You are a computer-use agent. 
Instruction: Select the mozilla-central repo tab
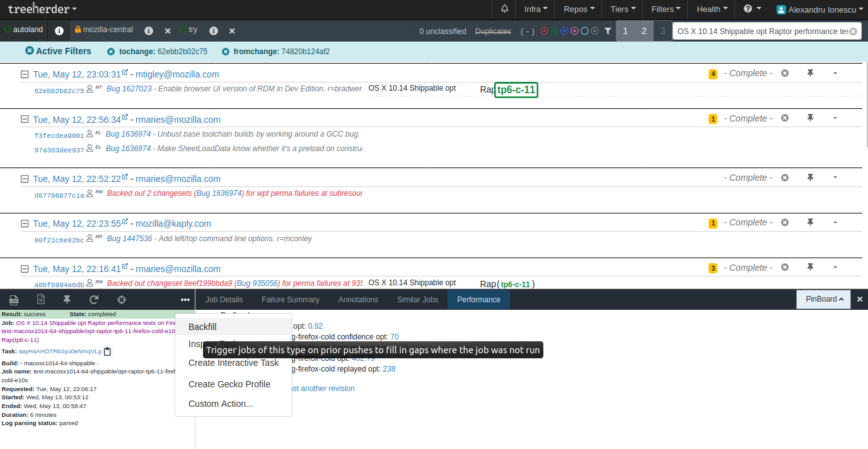point(104,30)
